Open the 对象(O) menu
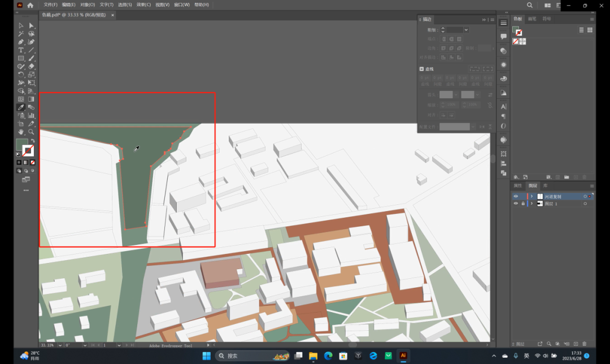Screen dimensions: 610x364 tap(88, 5)
